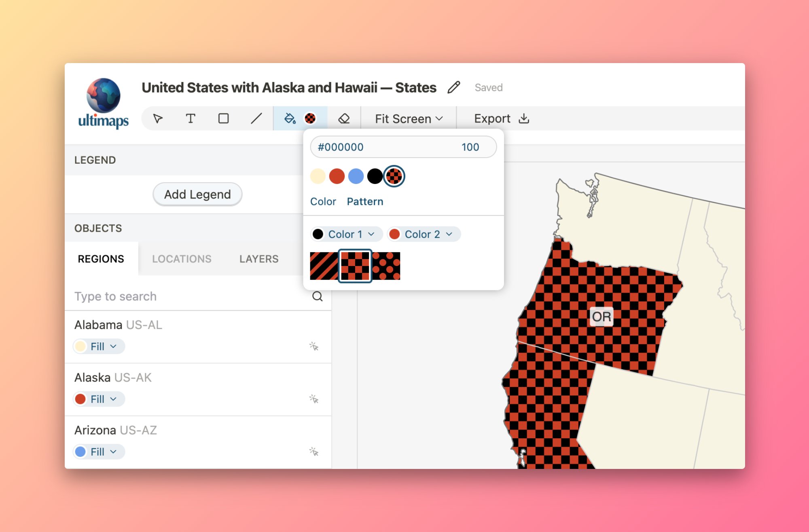Screen dimensions: 809x532
Task: Click the Export button
Action: (x=501, y=118)
